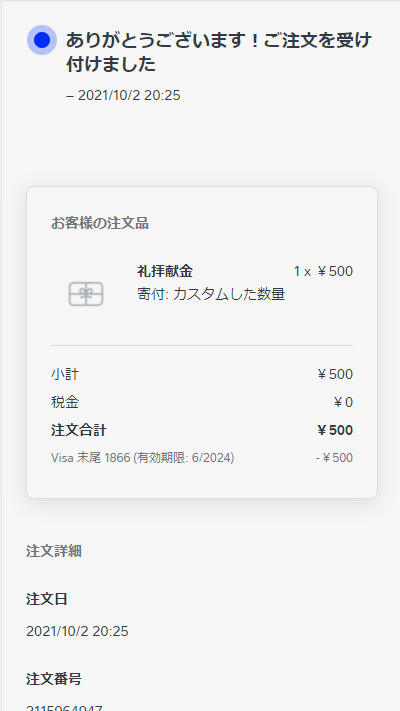Click the 小計 subtotal label
This screenshot has width=400, height=711.
pyautogui.click(x=64, y=375)
